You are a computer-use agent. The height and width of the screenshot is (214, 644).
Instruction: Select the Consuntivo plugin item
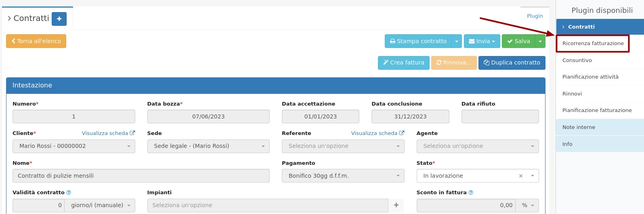coord(577,60)
